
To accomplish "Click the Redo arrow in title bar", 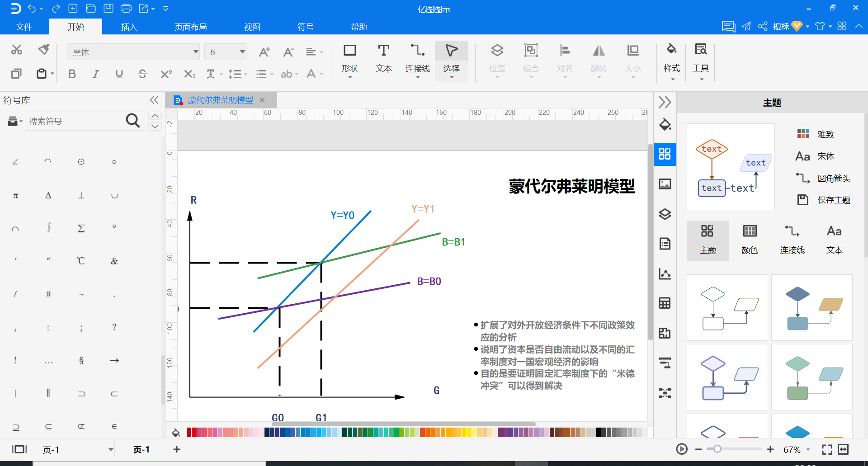I will click(x=56, y=8).
